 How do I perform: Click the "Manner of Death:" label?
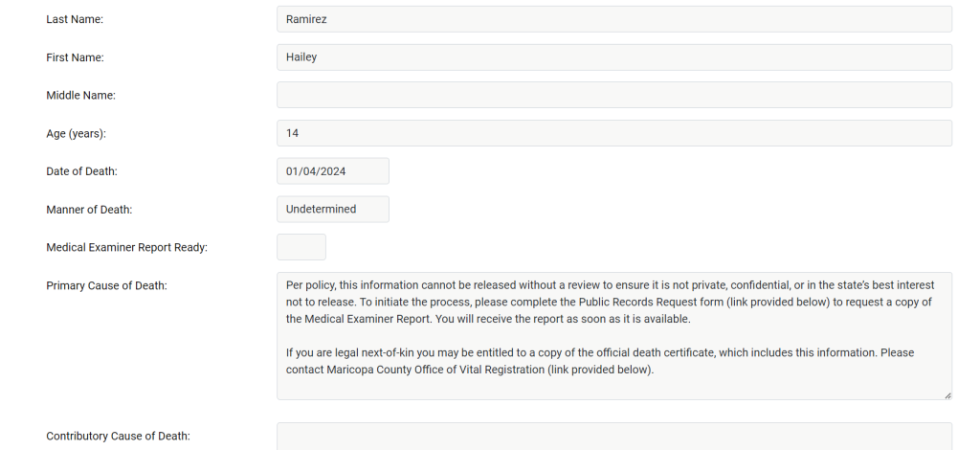pyautogui.click(x=89, y=209)
